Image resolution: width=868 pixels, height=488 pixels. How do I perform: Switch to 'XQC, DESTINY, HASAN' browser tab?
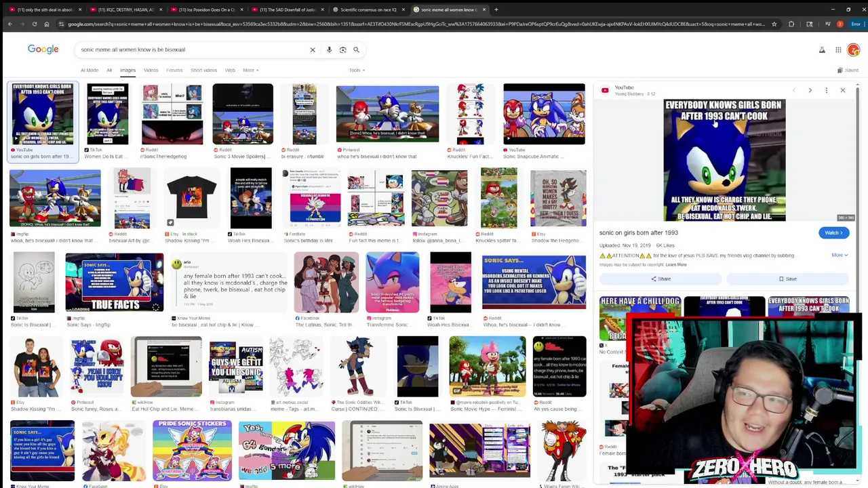[x=125, y=9]
